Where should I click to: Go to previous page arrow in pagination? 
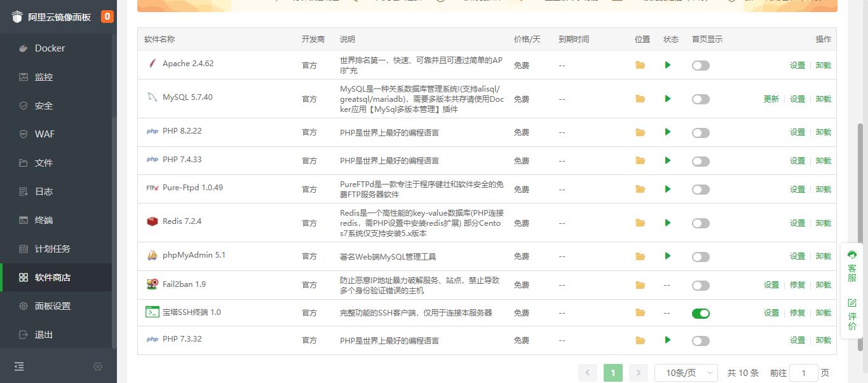(588, 373)
